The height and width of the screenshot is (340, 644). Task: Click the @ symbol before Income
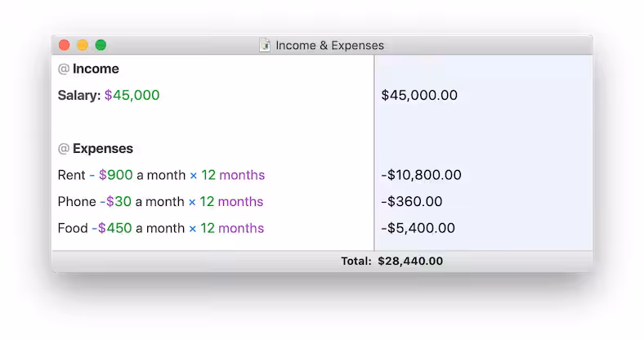tap(63, 69)
